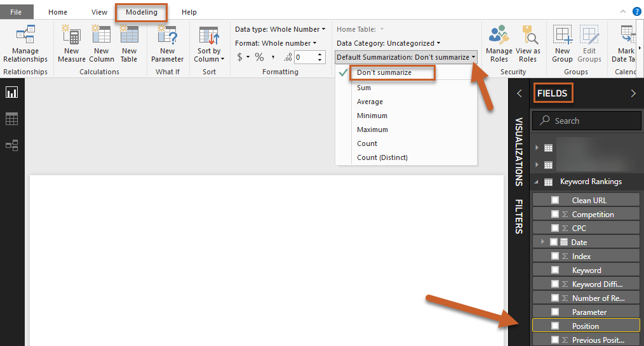Tick the Keyword field checkbox
Image resolution: width=644 pixels, height=346 pixels.
click(555, 270)
